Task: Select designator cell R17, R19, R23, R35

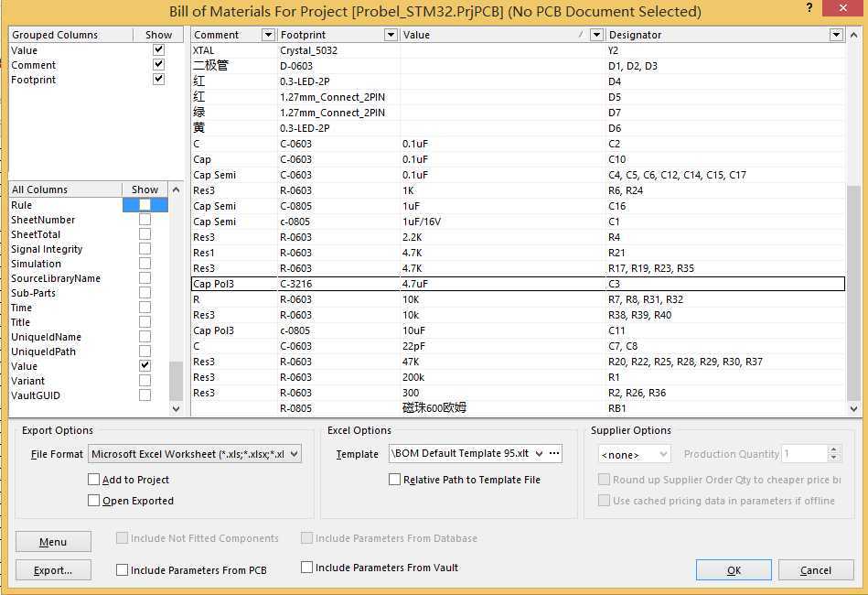Action: pyautogui.click(x=725, y=268)
